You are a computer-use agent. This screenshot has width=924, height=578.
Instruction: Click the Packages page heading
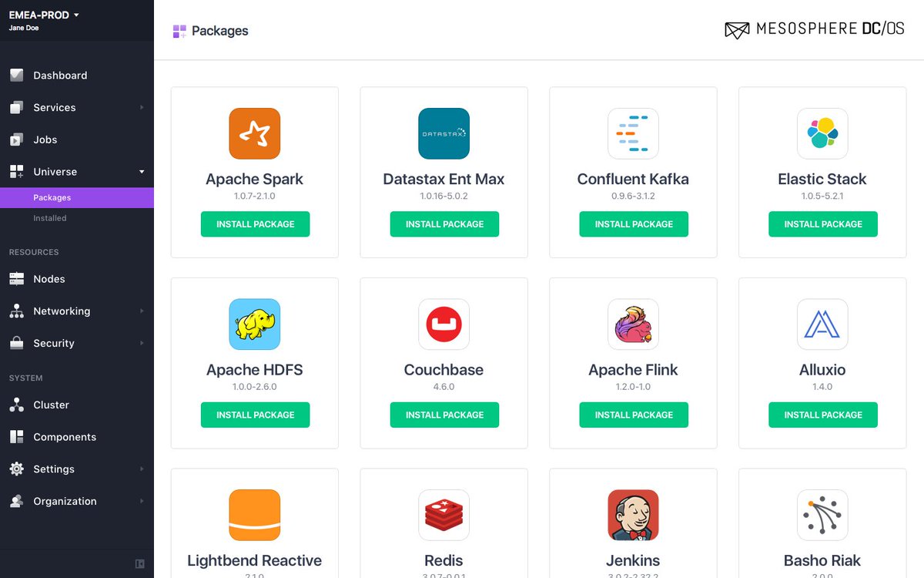[220, 31]
